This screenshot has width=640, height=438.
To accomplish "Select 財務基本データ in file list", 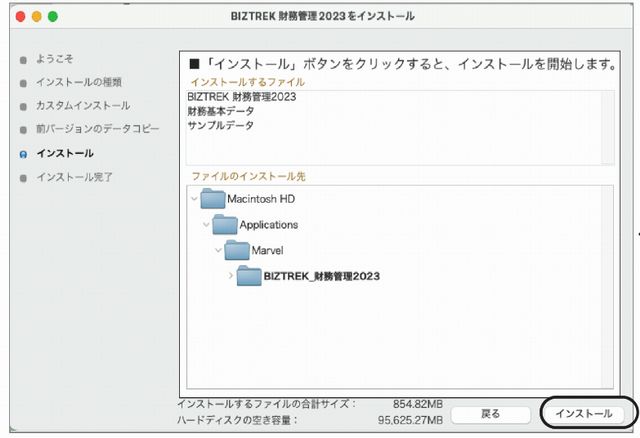I will (x=221, y=111).
